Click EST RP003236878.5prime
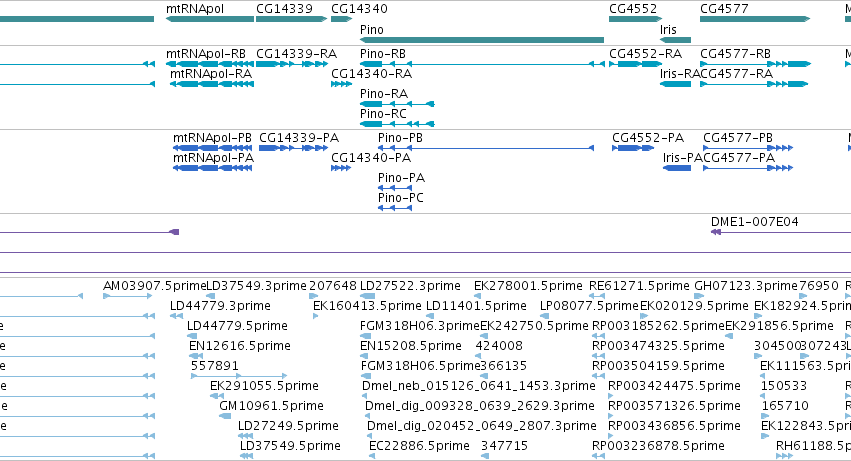This screenshot has width=851, height=461. (x=658, y=446)
